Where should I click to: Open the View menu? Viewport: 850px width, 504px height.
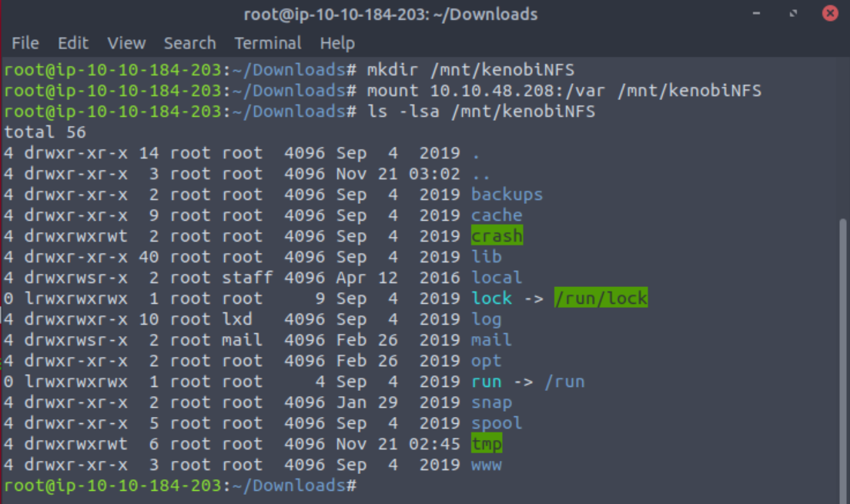coord(126,43)
